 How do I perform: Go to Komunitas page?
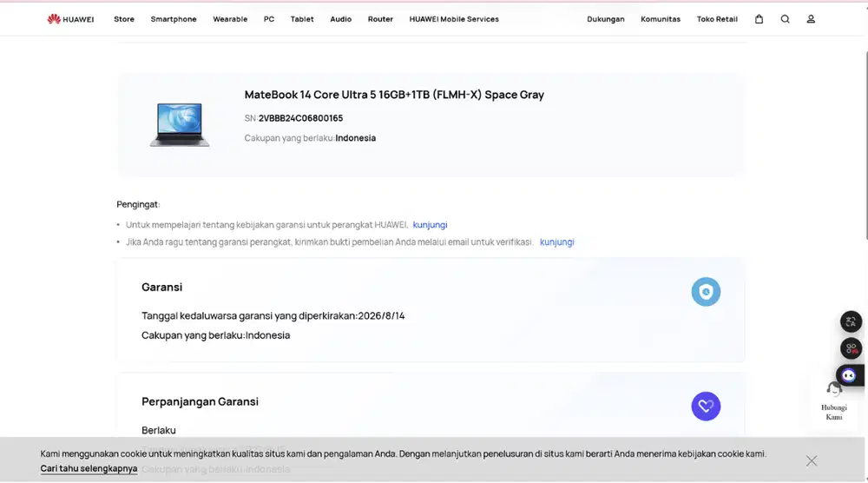tap(661, 19)
